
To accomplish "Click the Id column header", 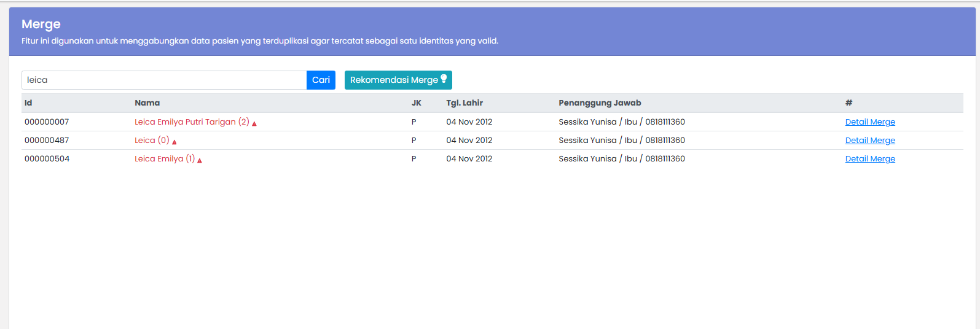I will coord(28,103).
